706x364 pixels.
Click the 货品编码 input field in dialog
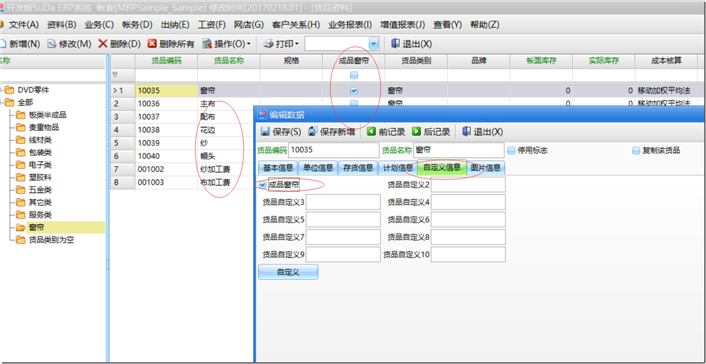(x=333, y=150)
